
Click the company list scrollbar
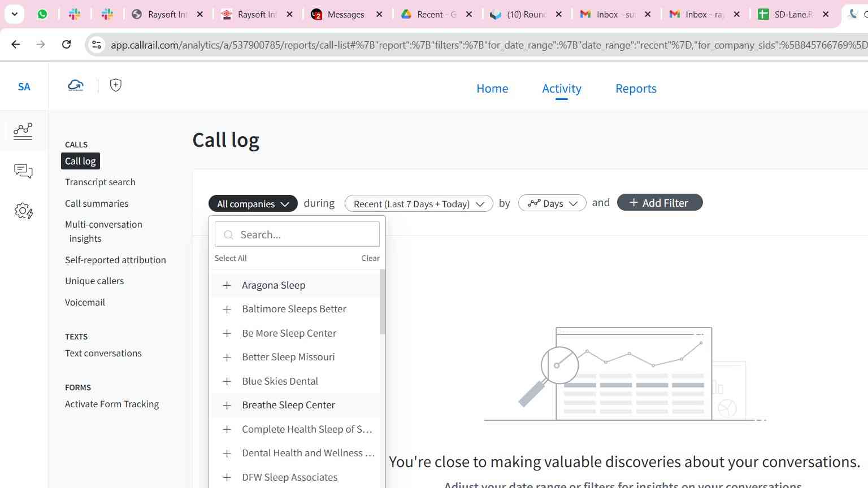point(383,302)
